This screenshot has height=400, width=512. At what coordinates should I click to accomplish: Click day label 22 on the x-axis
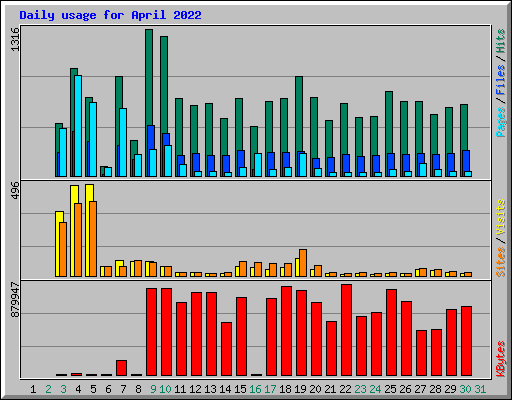pyautogui.click(x=345, y=389)
